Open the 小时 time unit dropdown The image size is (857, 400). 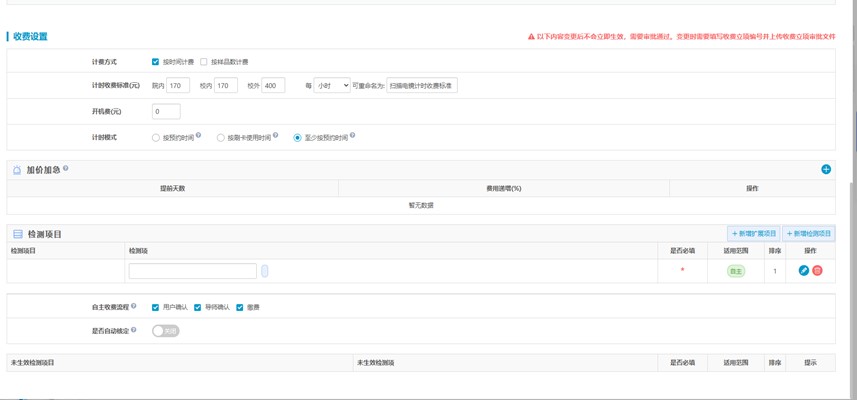coord(331,86)
